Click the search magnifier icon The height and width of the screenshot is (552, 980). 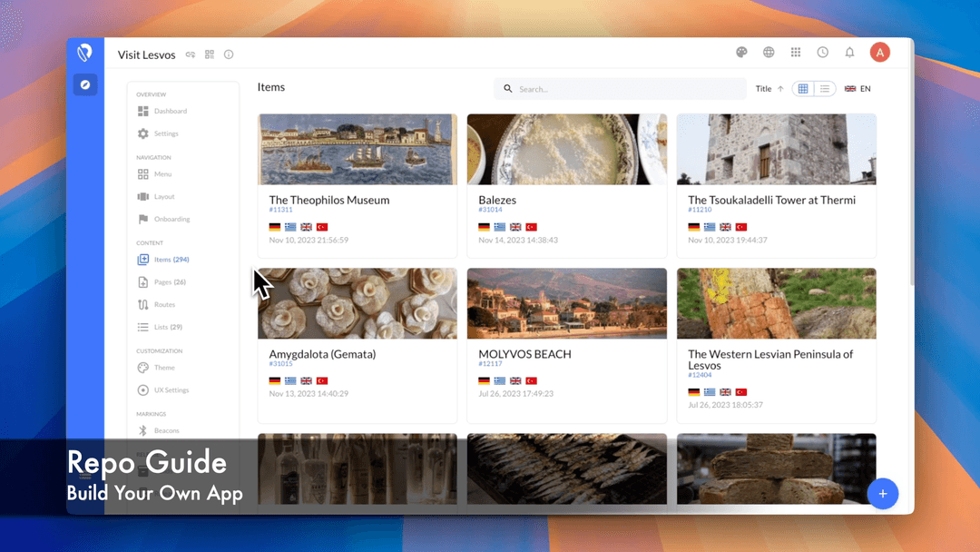pos(508,89)
